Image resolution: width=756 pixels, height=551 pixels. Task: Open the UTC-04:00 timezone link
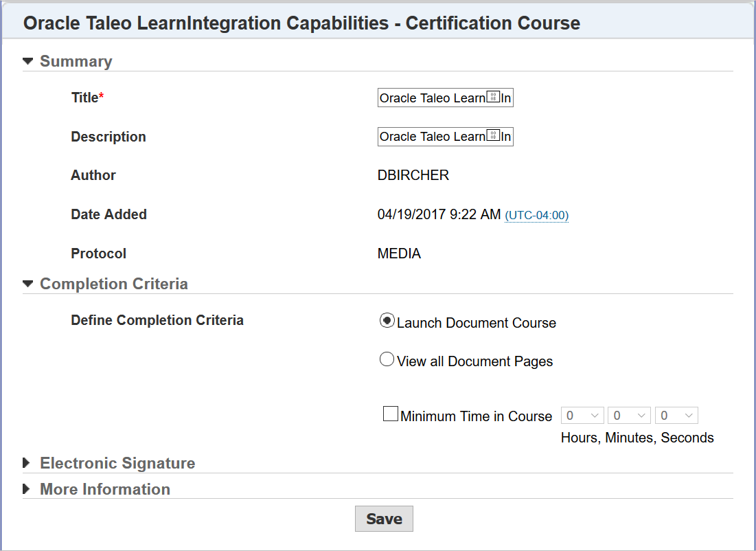click(536, 216)
